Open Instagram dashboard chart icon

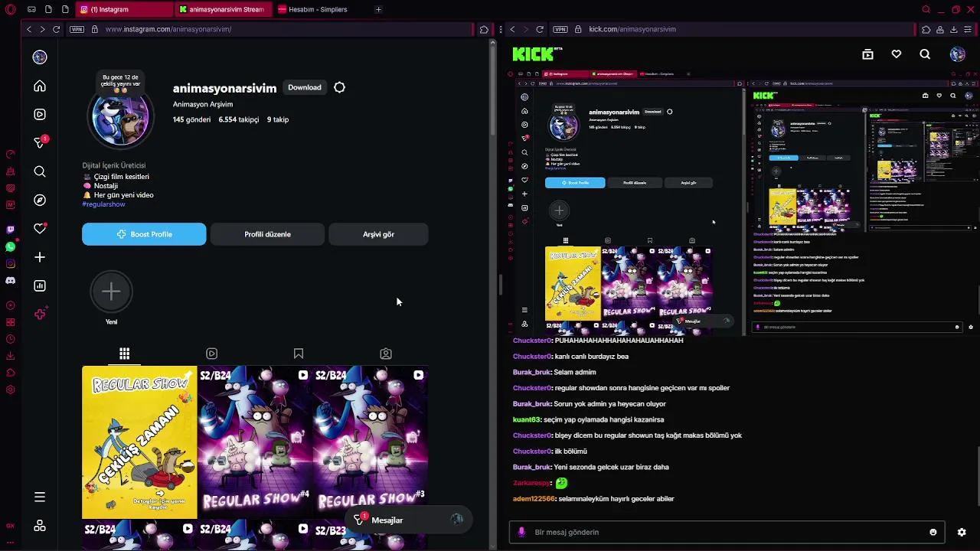[x=40, y=285]
